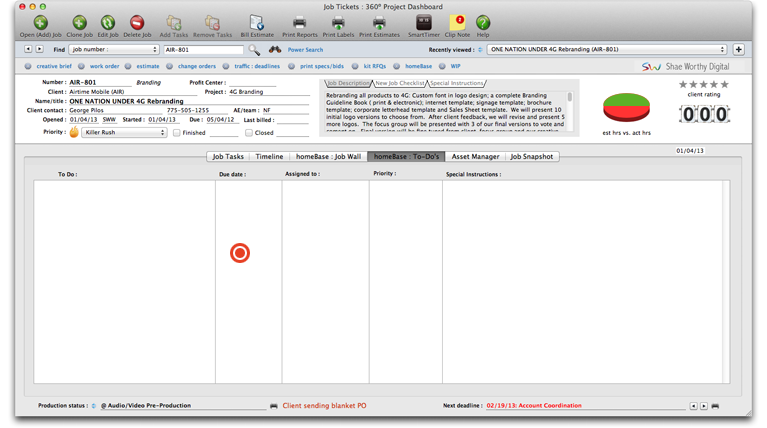The height and width of the screenshot is (428, 767).
Task: Toggle the Closed checkbox
Action: pos(249,132)
